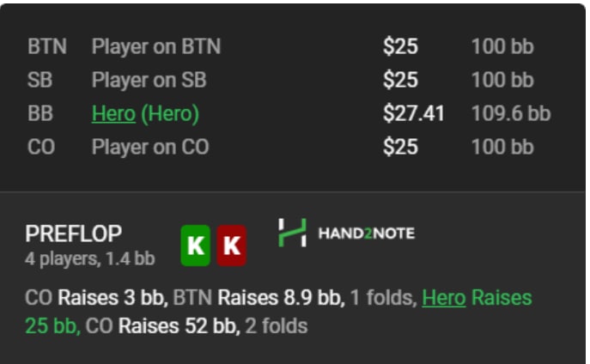Click the "4 players, 1.4 bb" pot summary
The height and width of the screenshot is (364, 590).
(x=90, y=257)
